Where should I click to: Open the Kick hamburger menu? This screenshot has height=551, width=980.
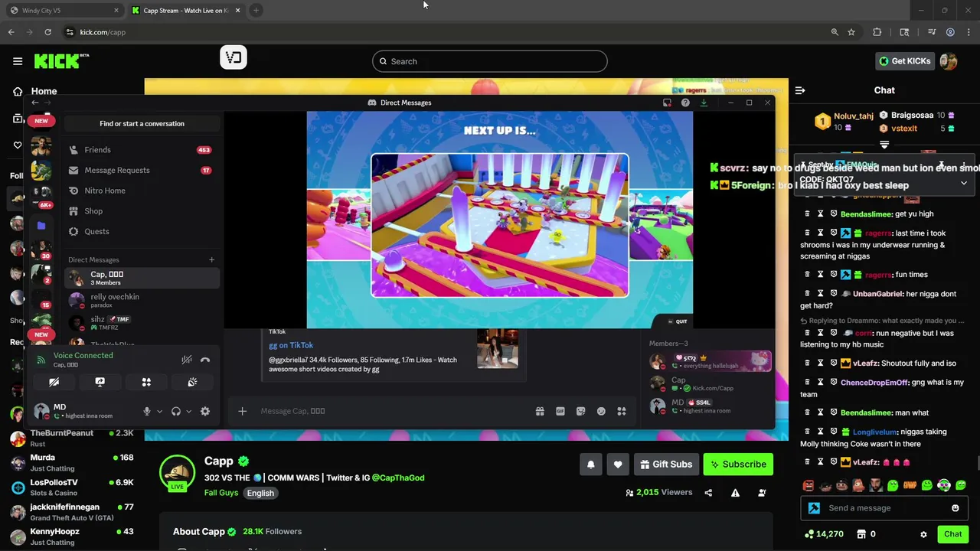click(18, 61)
